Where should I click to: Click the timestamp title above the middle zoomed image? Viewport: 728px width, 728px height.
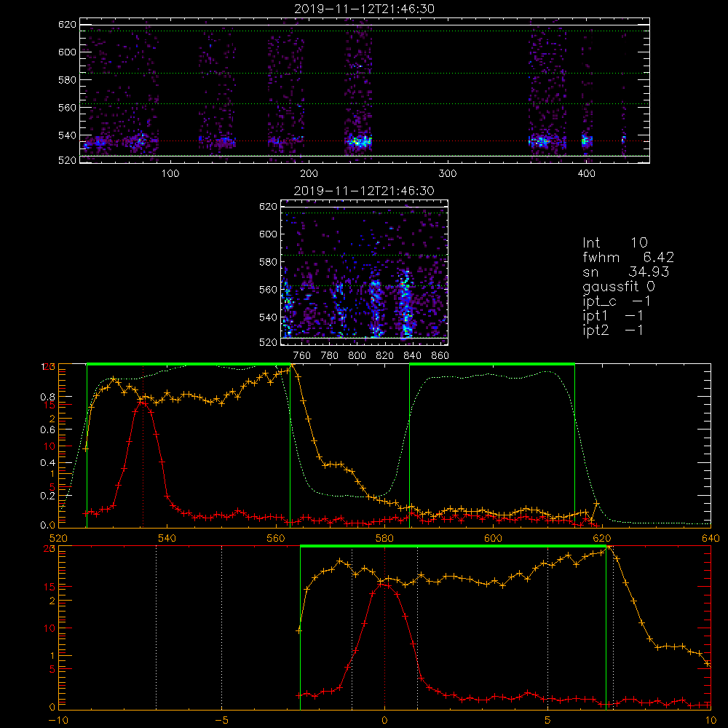[365, 191]
